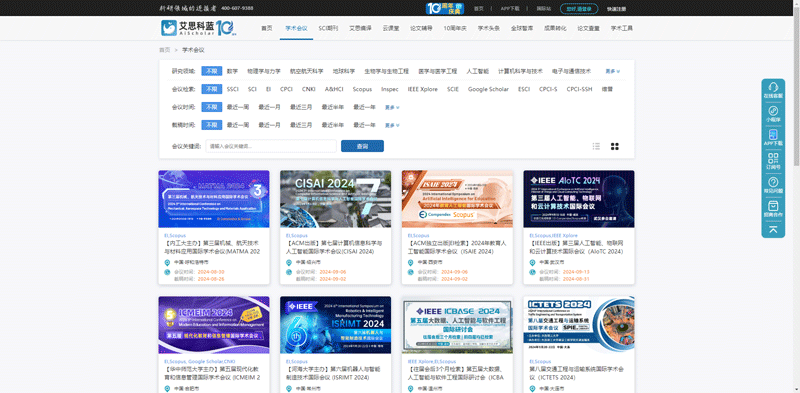This screenshot has width=800, height=393.
Task: Open 论文辅导 navigation tab
Action: point(421,29)
